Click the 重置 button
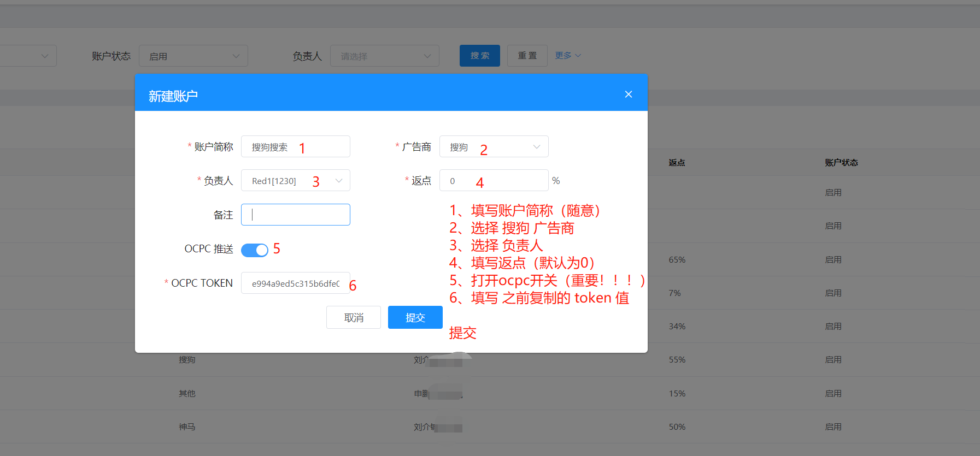The width and height of the screenshot is (980, 456). pos(527,56)
